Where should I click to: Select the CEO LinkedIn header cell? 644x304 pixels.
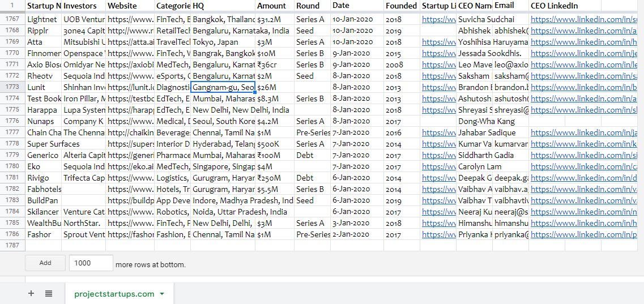click(554, 6)
